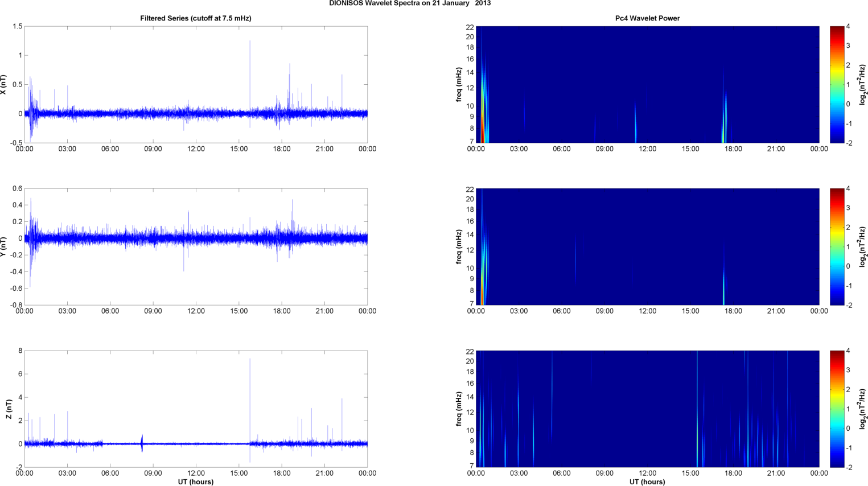Click UT (hours) label under bottom spectrogram

[647, 481]
